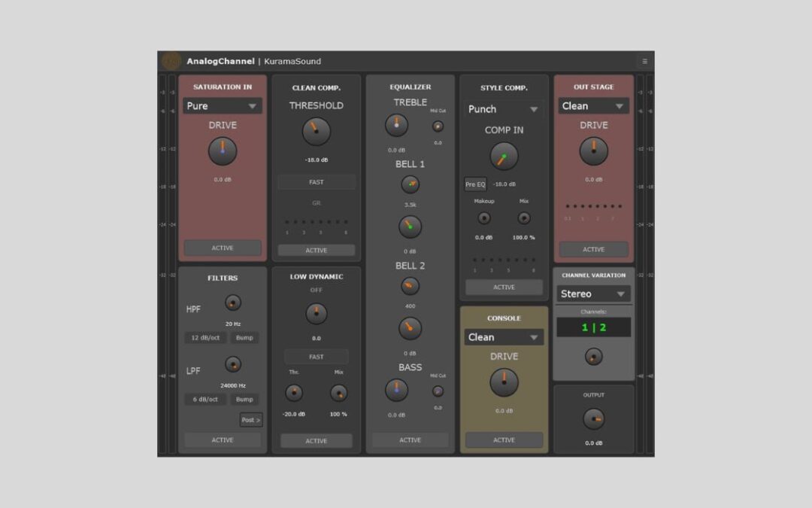Enable Bump on the LPF filter
The width and height of the screenshot is (812, 508).
pyautogui.click(x=245, y=399)
